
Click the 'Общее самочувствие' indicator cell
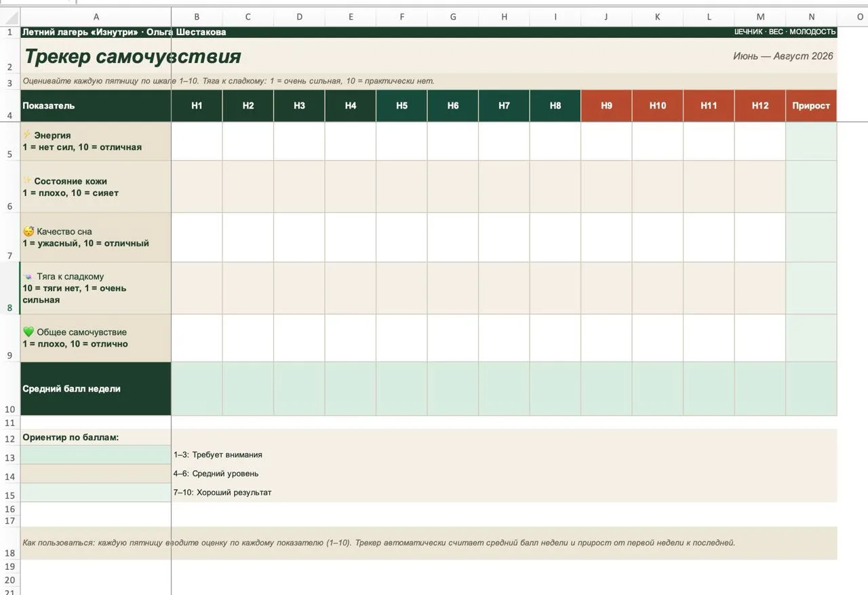[96, 338]
